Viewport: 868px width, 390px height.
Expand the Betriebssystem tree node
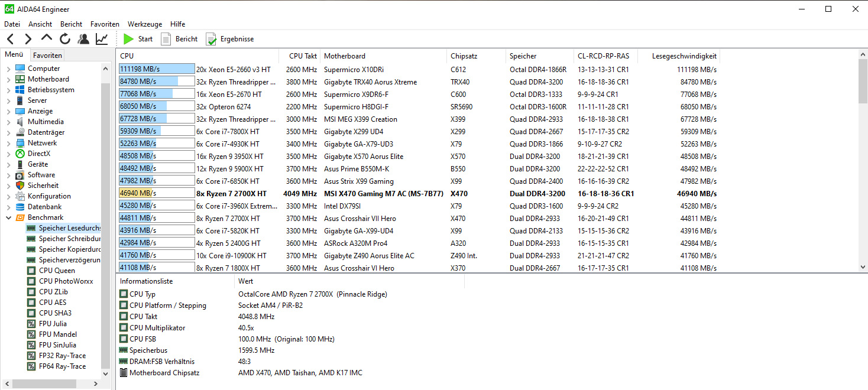click(x=8, y=90)
